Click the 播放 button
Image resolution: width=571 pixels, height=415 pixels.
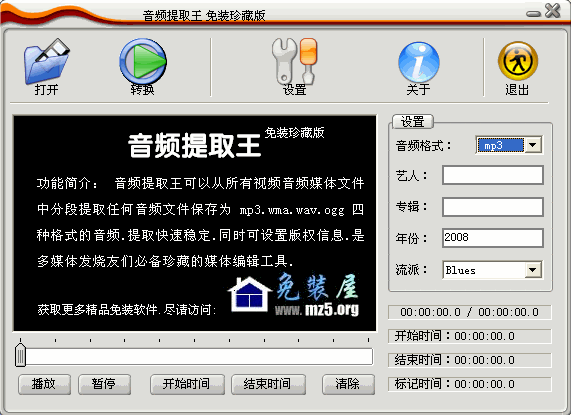point(44,384)
